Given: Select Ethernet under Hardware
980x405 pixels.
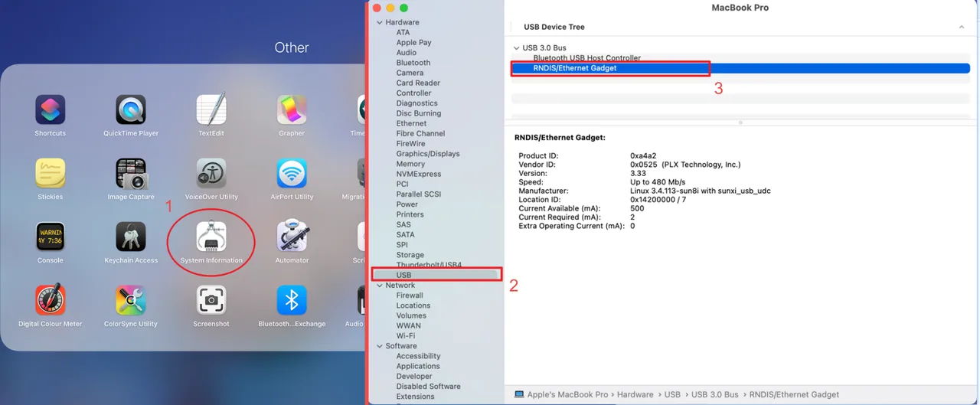Looking at the screenshot, I should (x=411, y=123).
